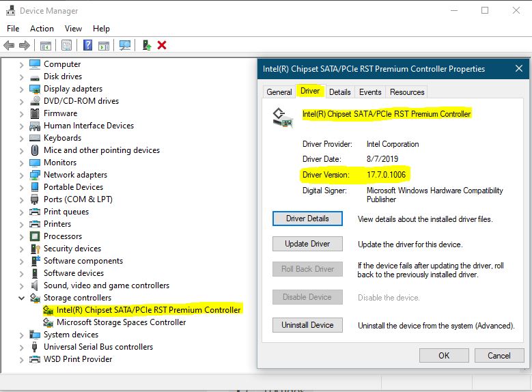
Task: Switch to the Resources tab
Action: click(x=407, y=92)
